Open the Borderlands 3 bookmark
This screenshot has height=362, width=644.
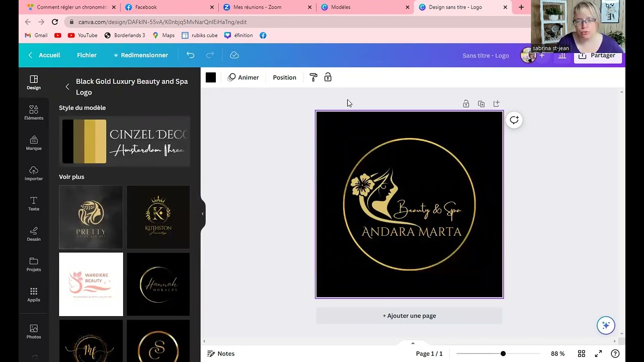point(124,35)
